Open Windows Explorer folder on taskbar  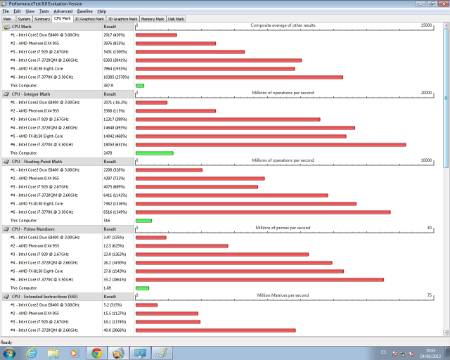(53, 353)
